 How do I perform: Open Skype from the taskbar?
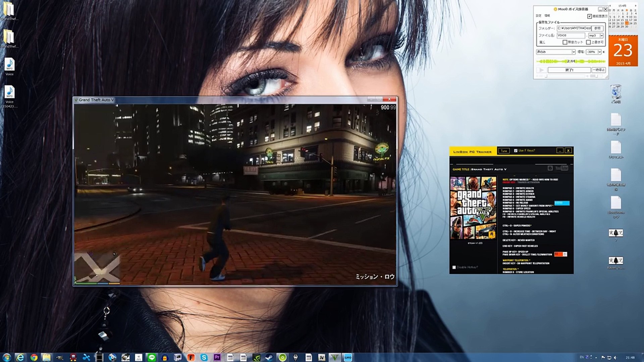[x=204, y=357]
